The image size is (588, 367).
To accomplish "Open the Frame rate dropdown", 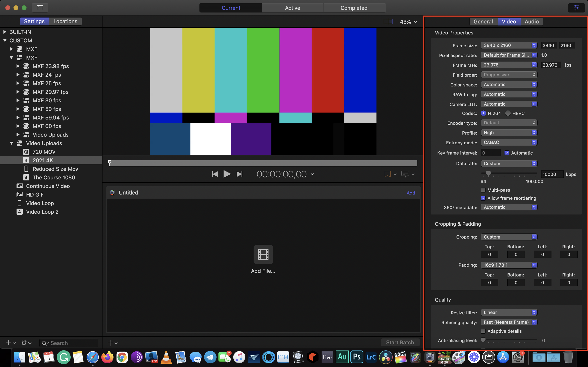I will click(509, 65).
